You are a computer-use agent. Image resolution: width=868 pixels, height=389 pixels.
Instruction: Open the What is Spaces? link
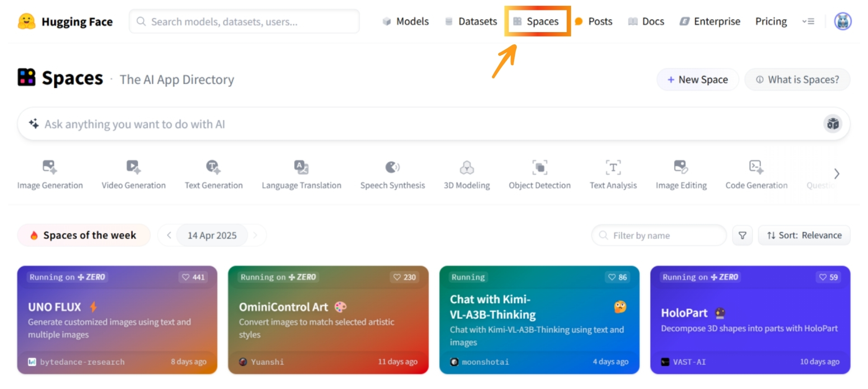797,80
